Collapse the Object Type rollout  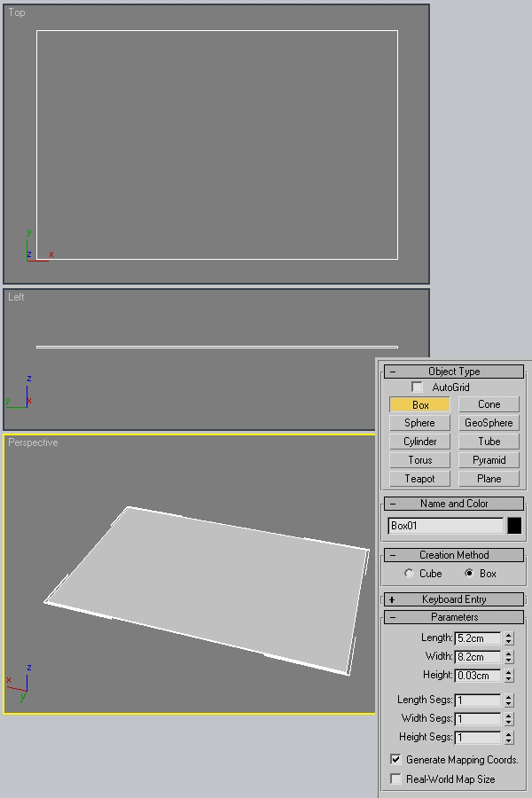tap(454, 372)
